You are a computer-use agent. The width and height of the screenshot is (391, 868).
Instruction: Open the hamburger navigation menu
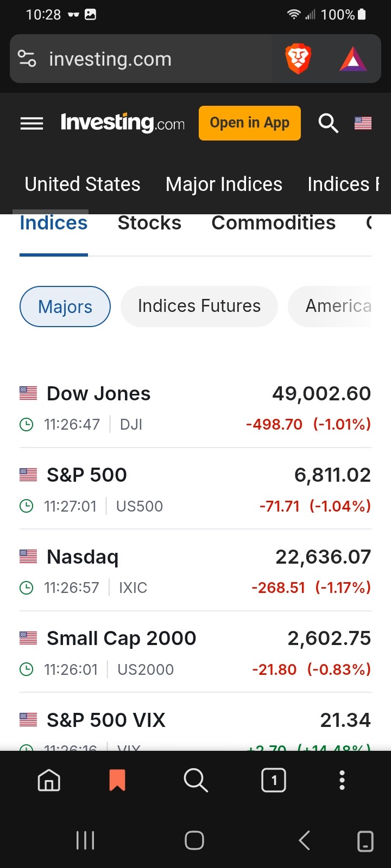pos(31,124)
